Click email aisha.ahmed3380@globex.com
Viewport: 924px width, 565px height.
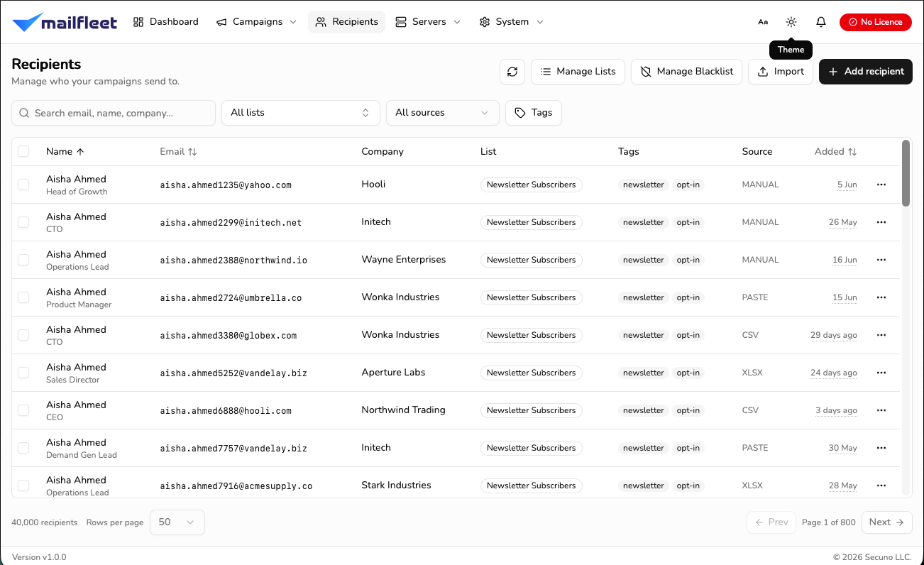tap(229, 335)
